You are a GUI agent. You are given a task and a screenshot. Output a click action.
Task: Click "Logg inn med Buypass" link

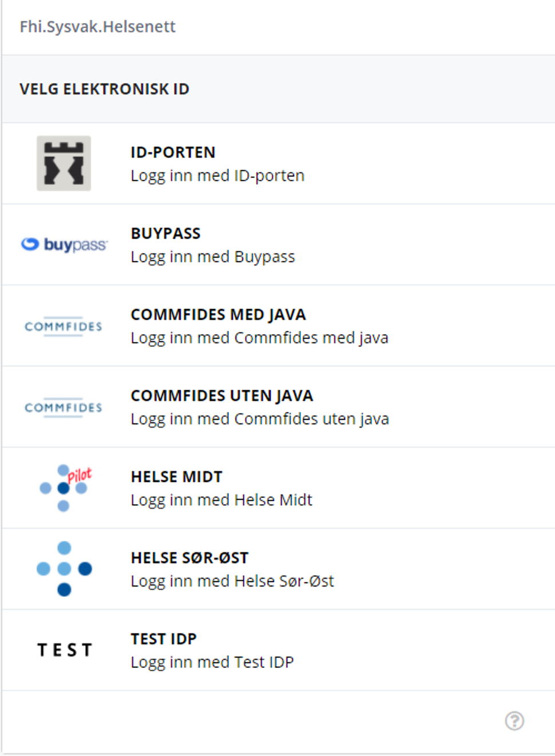[x=213, y=257]
